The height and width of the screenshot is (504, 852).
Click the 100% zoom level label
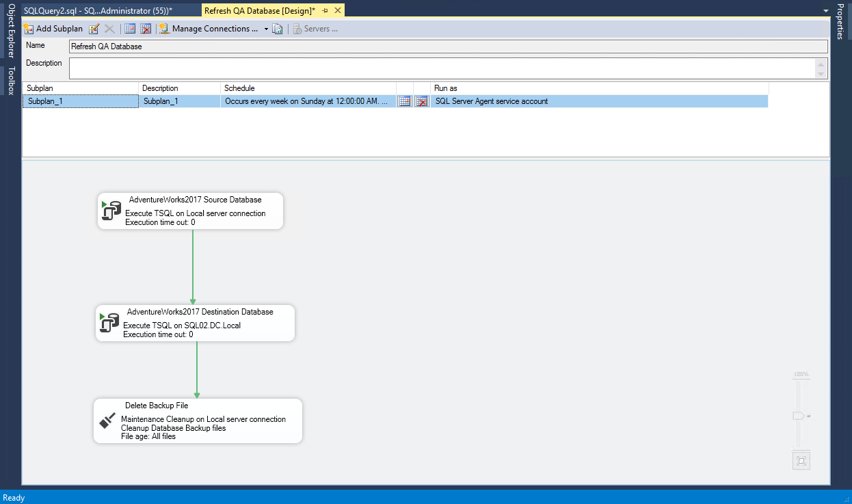pyautogui.click(x=801, y=375)
